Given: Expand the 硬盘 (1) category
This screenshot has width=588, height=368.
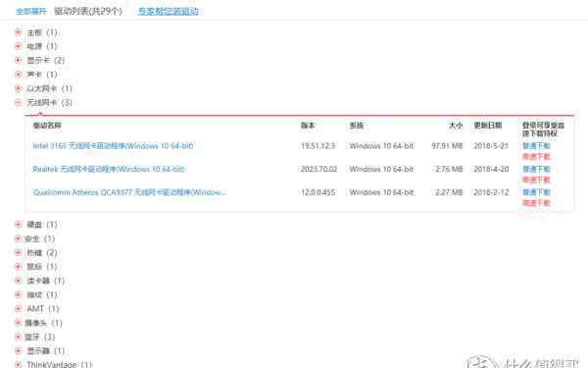Looking at the screenshot, I should [x=18, y=225].
